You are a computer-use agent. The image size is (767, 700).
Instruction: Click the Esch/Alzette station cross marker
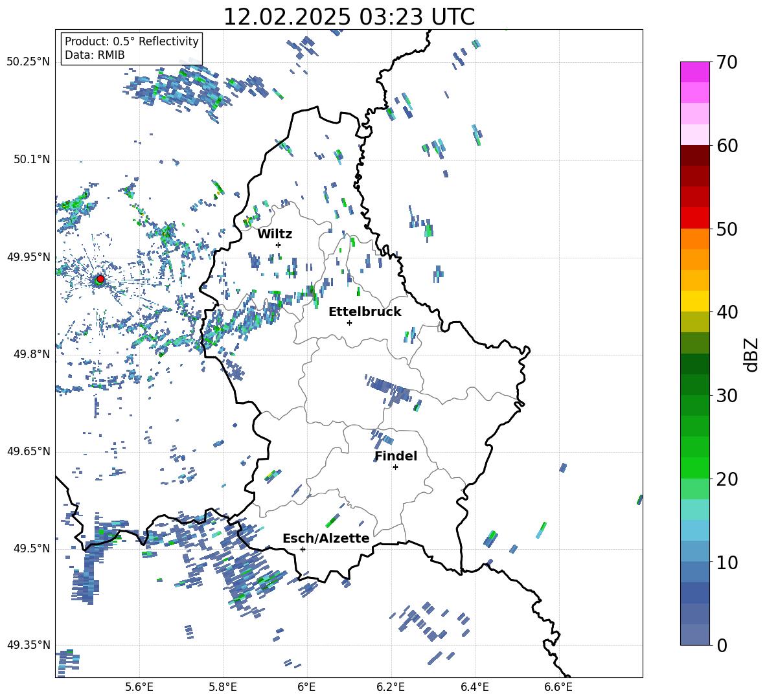click(303, 549)
